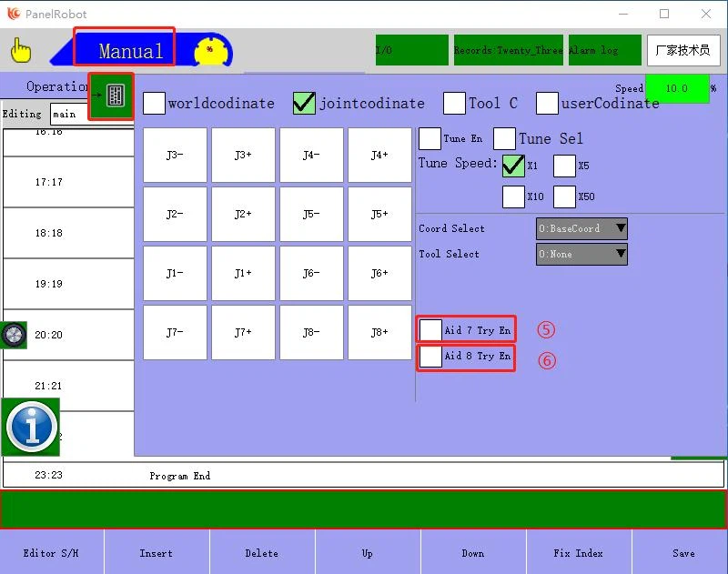The image size is (728, 574).
Task: Tick the Aid 7 Try En checkbox
Action: click(431, 330)
